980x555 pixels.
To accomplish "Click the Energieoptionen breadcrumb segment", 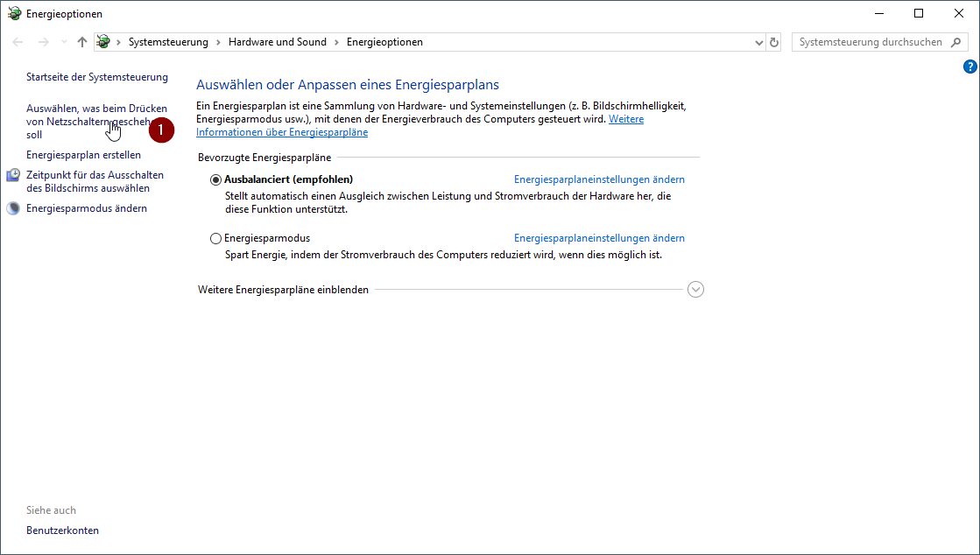I will point(385,42).
